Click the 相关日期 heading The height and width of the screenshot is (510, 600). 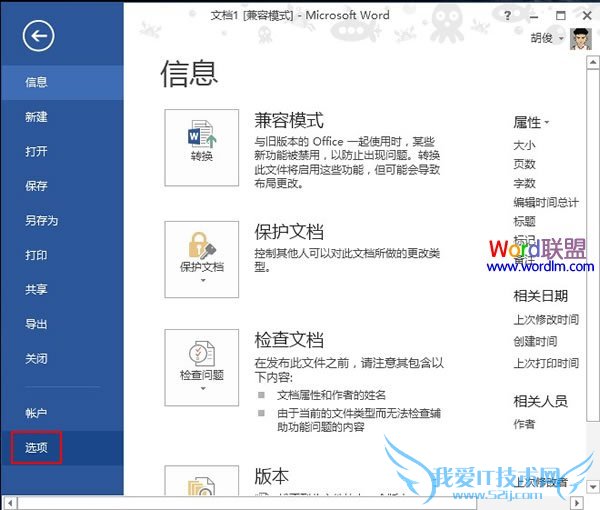click(x=540, y=296)
